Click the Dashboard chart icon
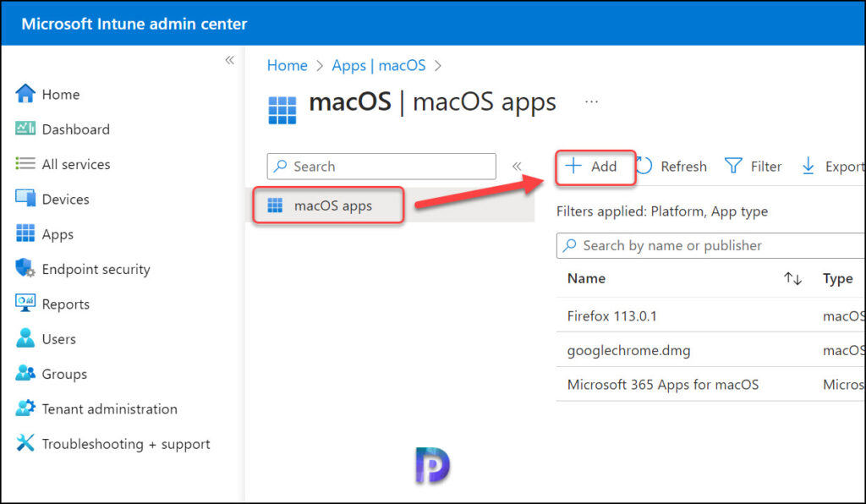This screenshot has width=866, height=504. coord(25,129)
